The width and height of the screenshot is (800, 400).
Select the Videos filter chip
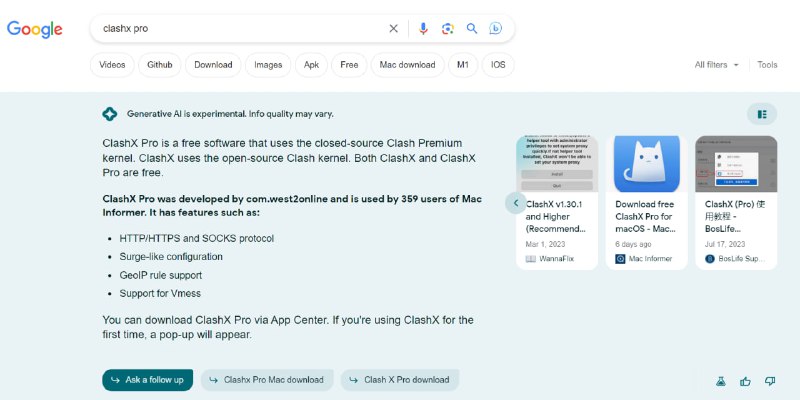pos(112,65)
